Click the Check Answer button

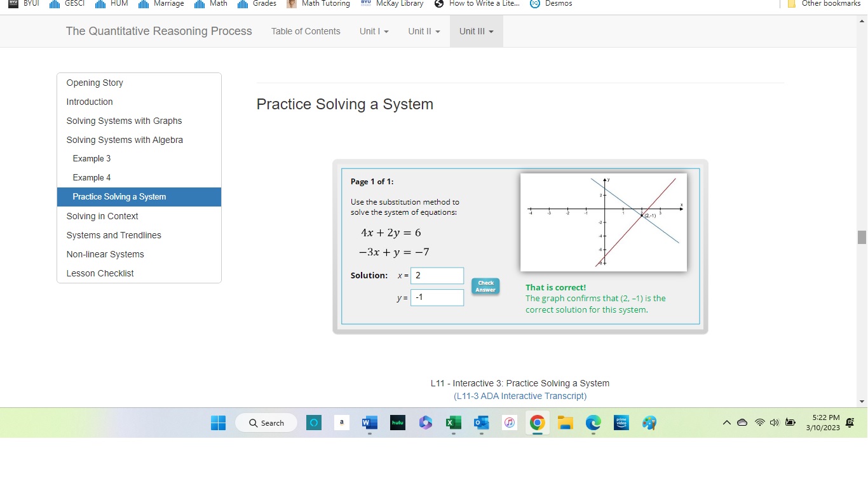point(485,287)
